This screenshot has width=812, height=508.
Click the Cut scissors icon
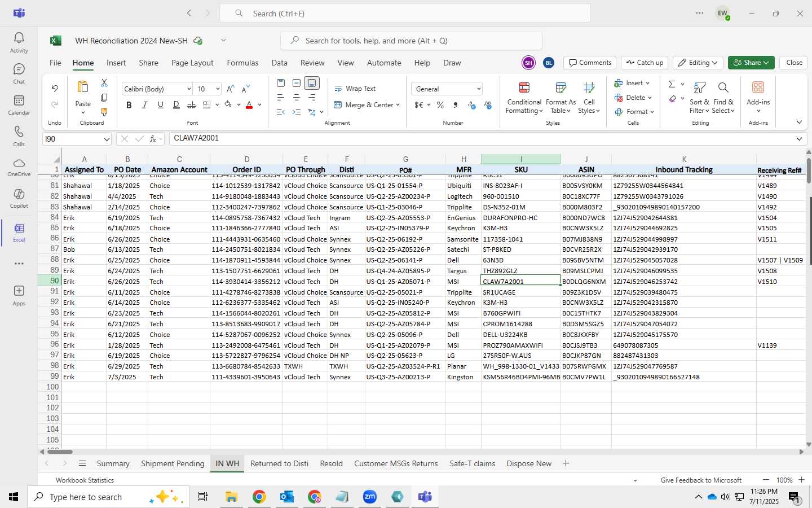click(104, 83)
